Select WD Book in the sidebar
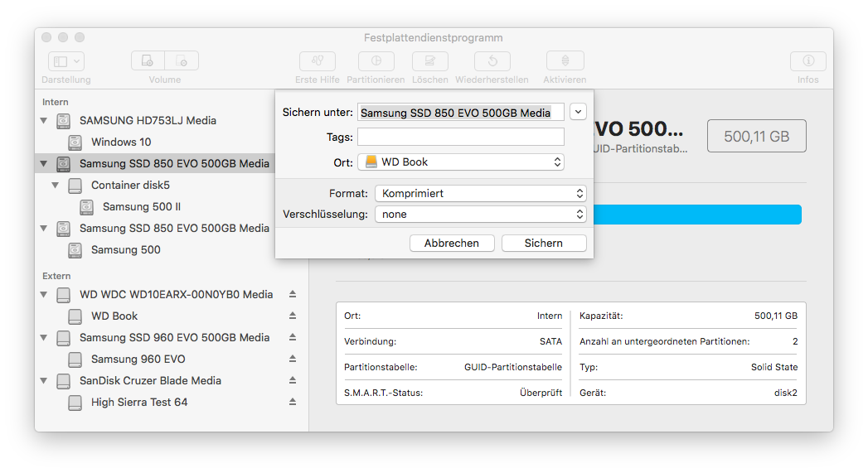 [114, 316]
